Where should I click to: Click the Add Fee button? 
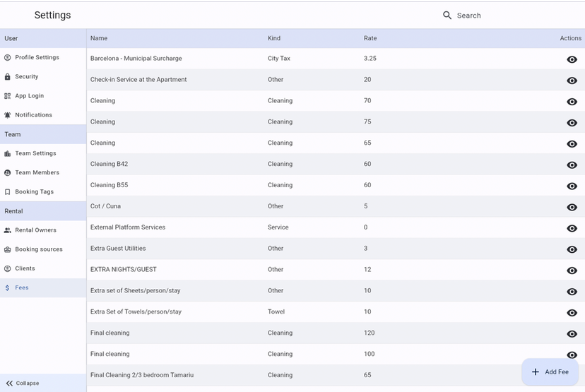(550, 372)
